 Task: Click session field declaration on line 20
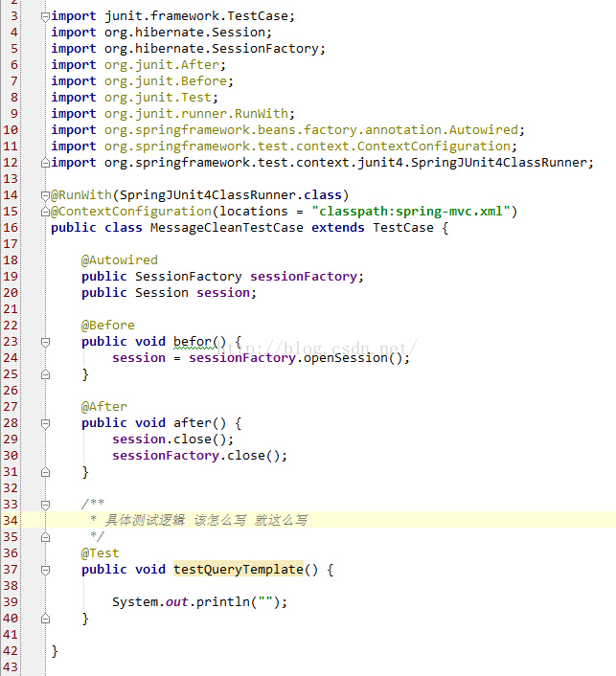[x=170, y=293]
